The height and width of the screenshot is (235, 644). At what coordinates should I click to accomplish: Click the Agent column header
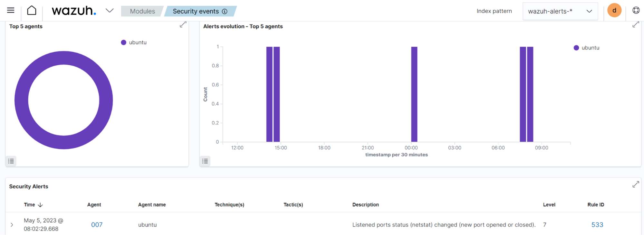94,205
